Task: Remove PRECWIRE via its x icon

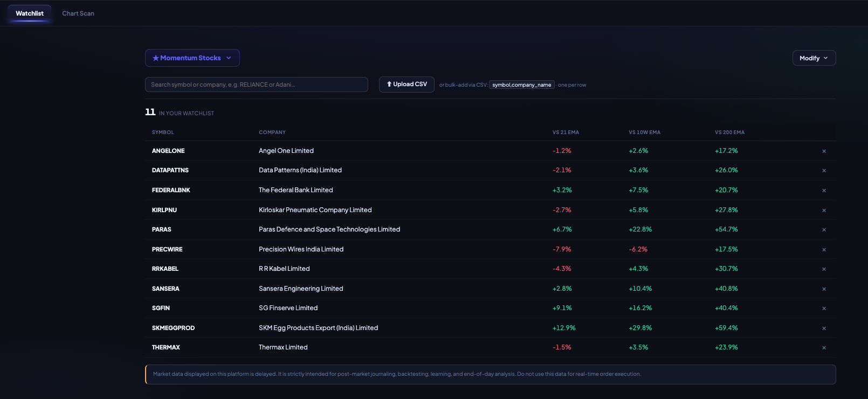Action: point(824,250)
